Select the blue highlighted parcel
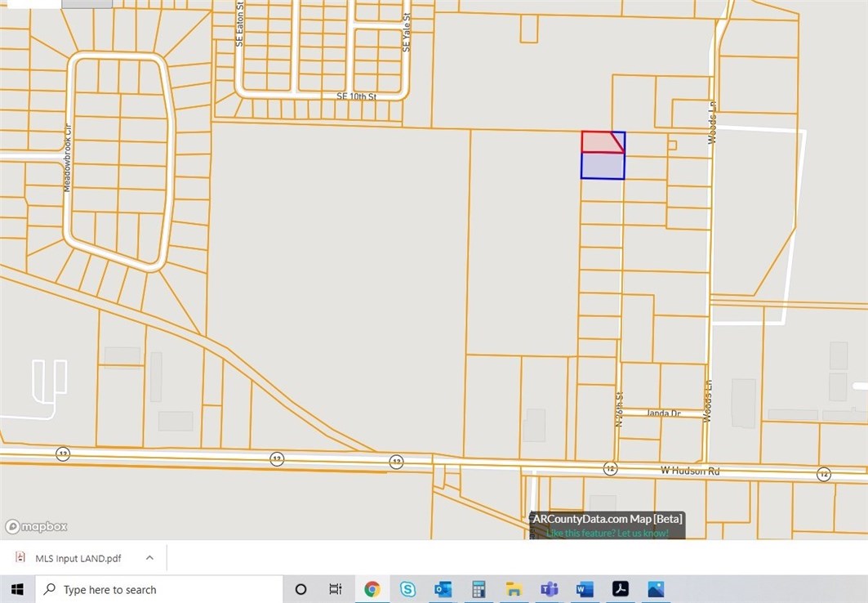 click(603, 166)
